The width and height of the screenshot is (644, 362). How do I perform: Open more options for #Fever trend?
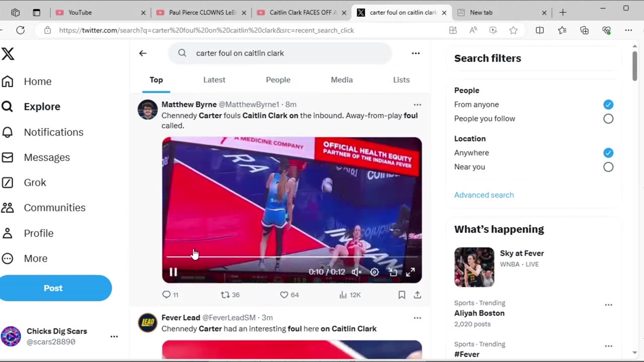(608, 346)
